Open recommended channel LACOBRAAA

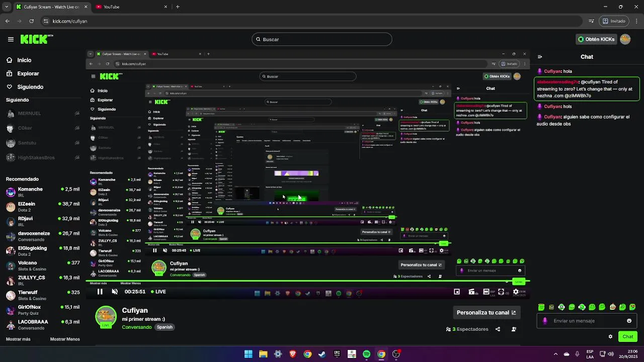point(43,324)
